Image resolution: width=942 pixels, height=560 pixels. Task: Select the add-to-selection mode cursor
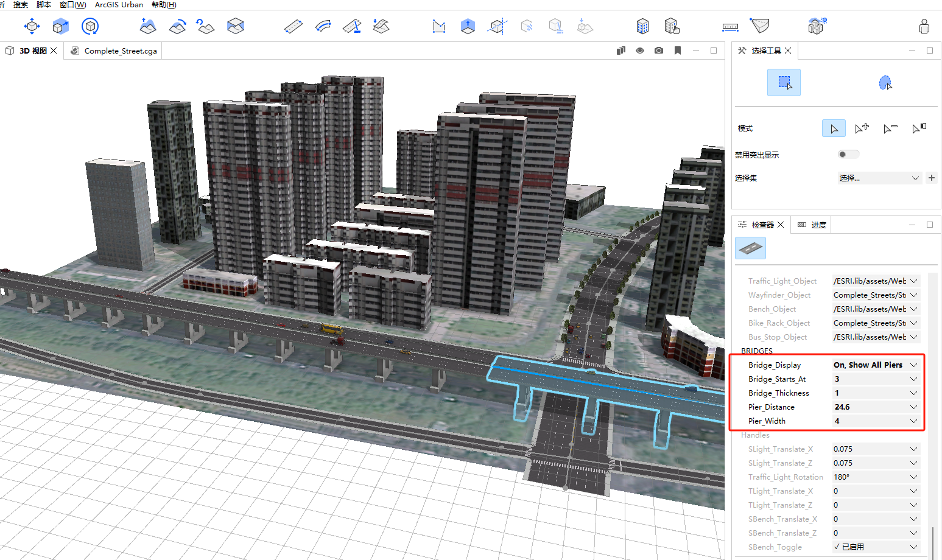[x=862, y=128]
